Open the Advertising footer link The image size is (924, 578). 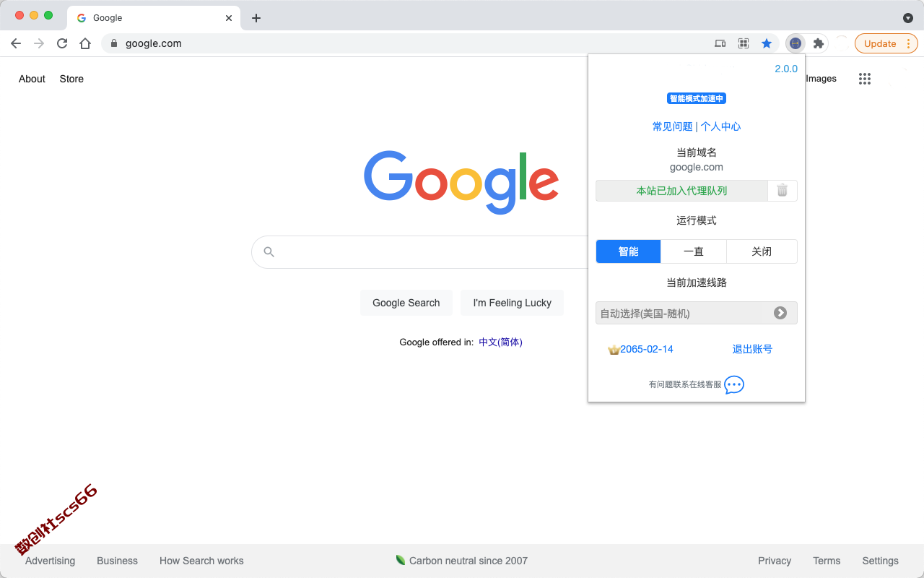[50, 561]
